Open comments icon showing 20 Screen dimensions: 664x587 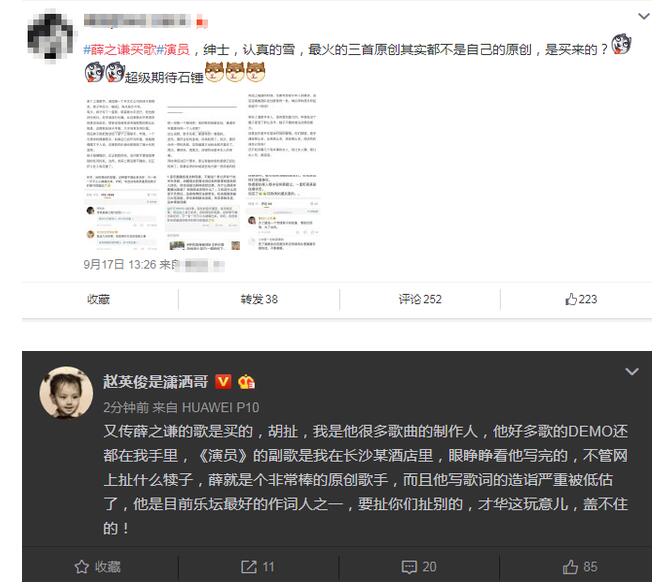point(409,567)
